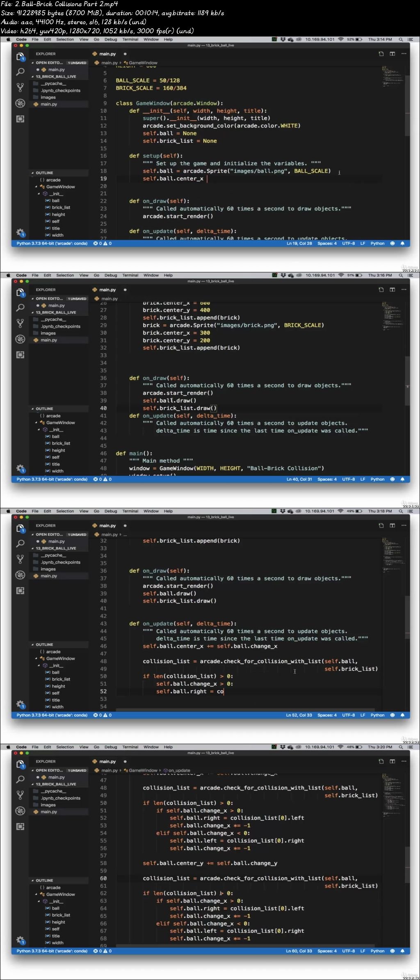Open Terminal menu in the 3:18 PM frame
Screen dimensions: 420x980
coord(130,511)
